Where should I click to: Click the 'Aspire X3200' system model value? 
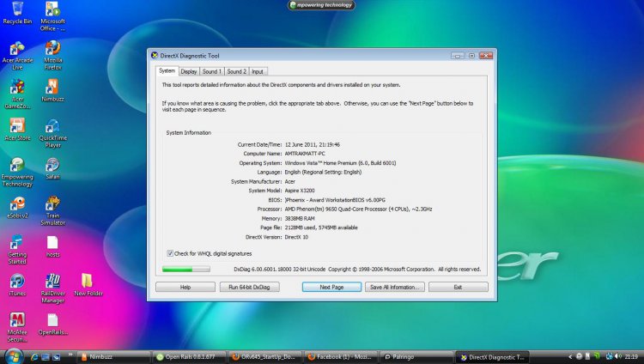(x=300, y=191)
